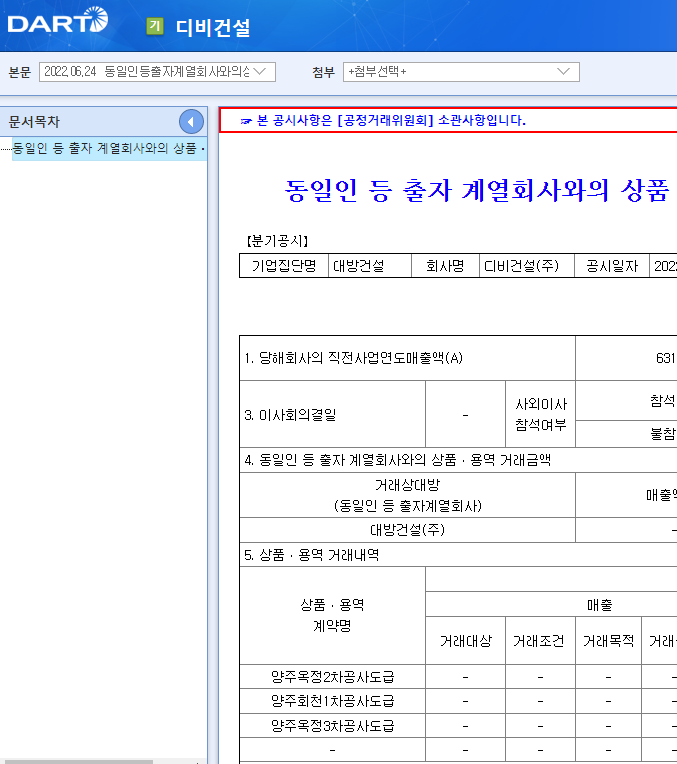Click the section 4 거래금액 heading
Viewport: 677px width, 764px height.
click(398, 460)
